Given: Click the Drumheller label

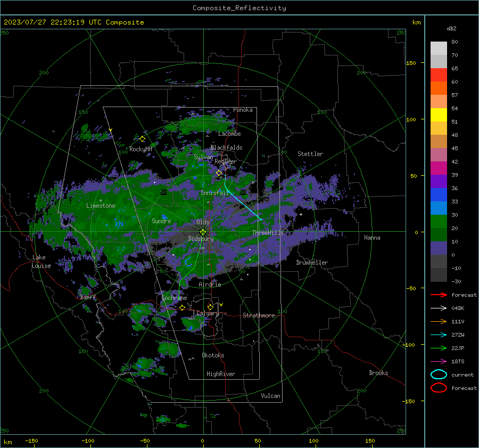Looking at the screenshot, I should tap(312, 263).
